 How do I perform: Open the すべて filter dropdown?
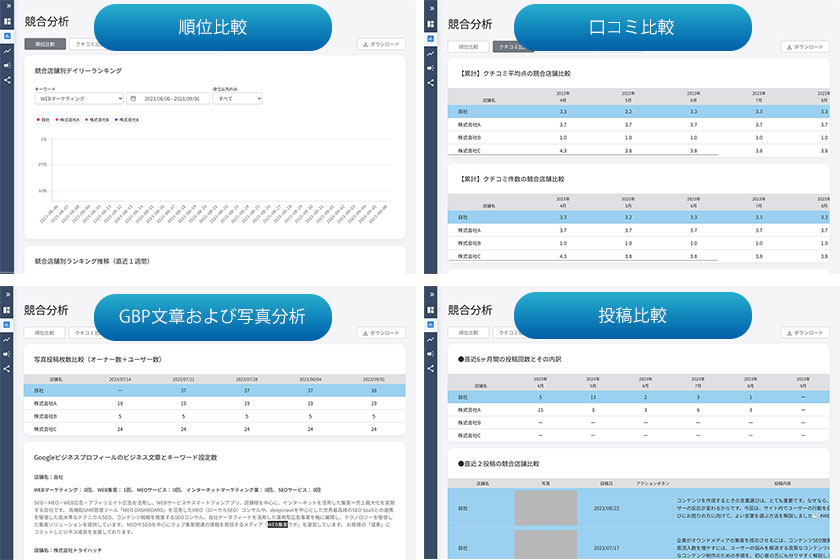point(238,99)
